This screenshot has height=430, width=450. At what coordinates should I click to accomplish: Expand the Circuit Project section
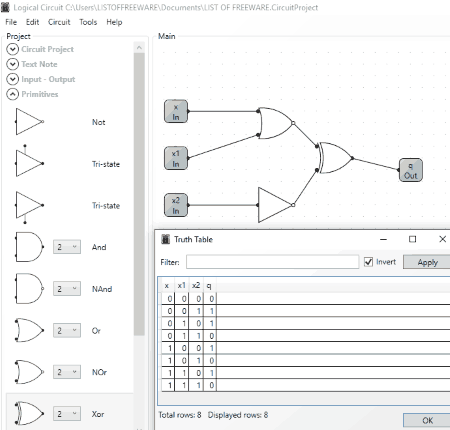12,49
